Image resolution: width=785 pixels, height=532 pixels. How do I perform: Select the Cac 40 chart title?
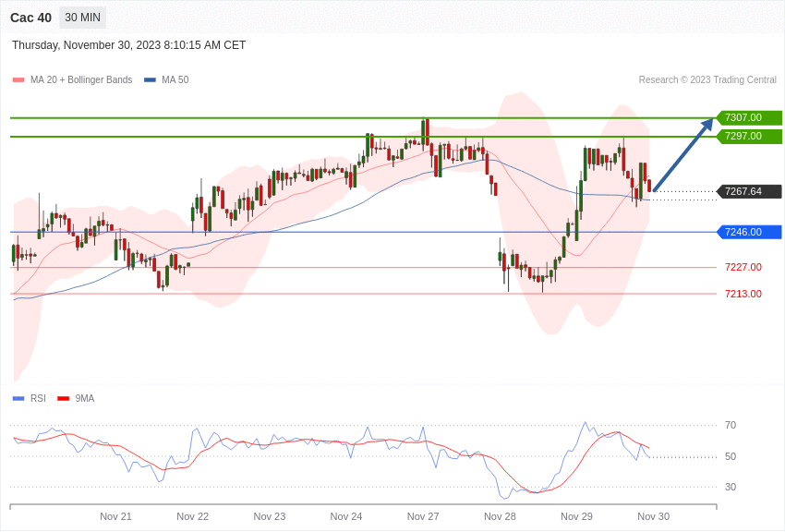(x=31, y=18)
